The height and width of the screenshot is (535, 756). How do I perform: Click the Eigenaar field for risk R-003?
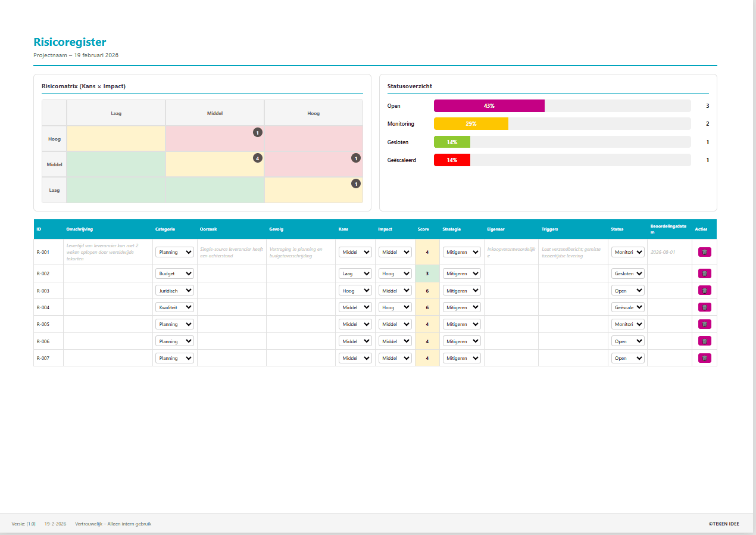(x=512, y=290)
